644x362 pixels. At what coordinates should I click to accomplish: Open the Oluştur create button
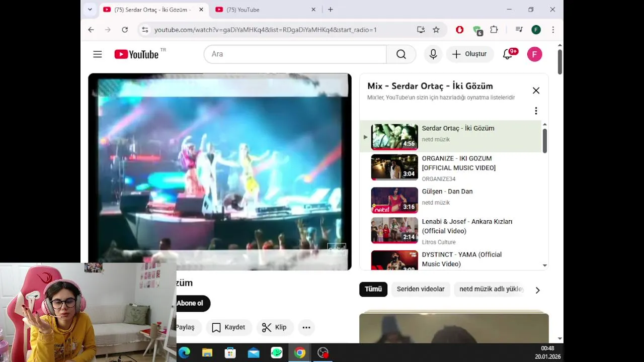click(469, 54)
